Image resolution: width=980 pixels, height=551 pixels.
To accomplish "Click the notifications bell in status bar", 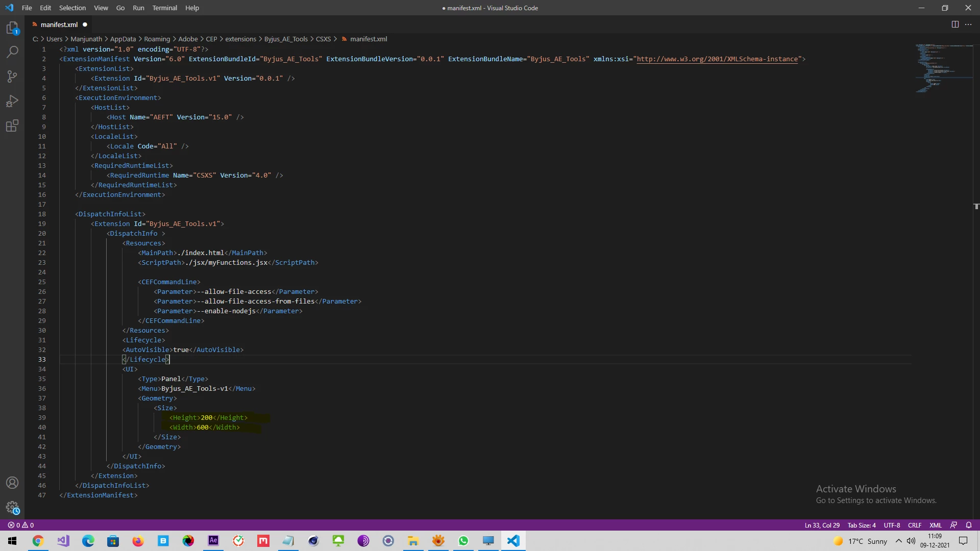I will click(969, 525).
